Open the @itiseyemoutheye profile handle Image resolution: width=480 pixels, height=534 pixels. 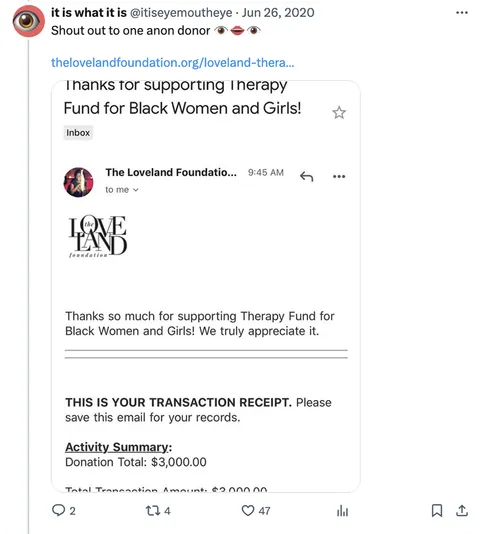[x=181, y=13]
